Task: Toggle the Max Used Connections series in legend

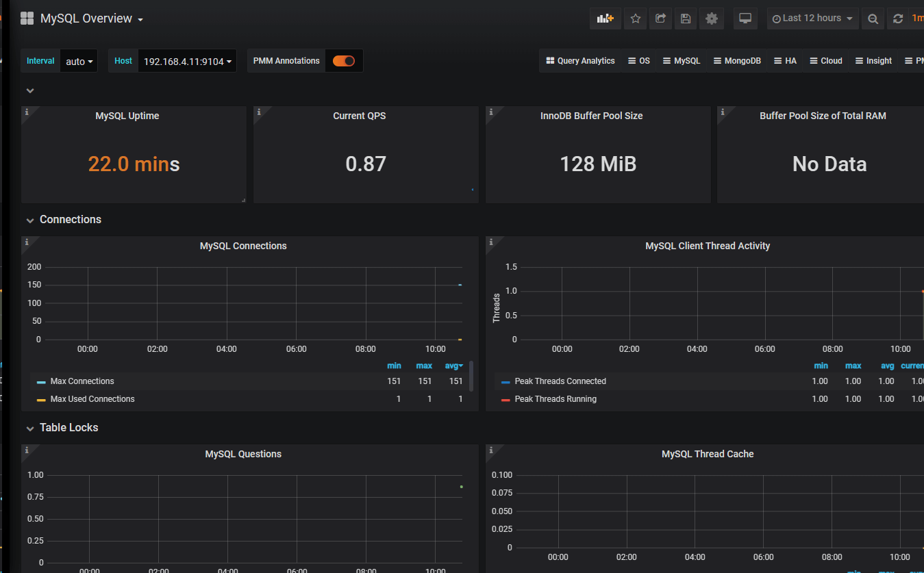Action: tap(92, 399)
